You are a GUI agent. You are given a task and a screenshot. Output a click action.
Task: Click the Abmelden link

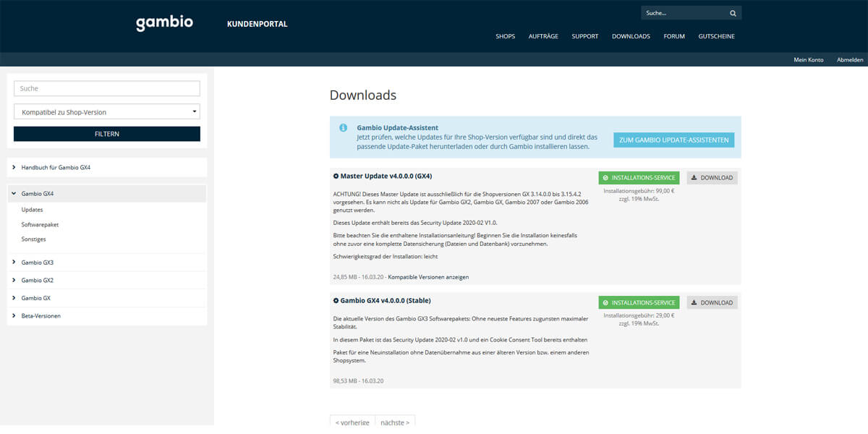point(850,59)
